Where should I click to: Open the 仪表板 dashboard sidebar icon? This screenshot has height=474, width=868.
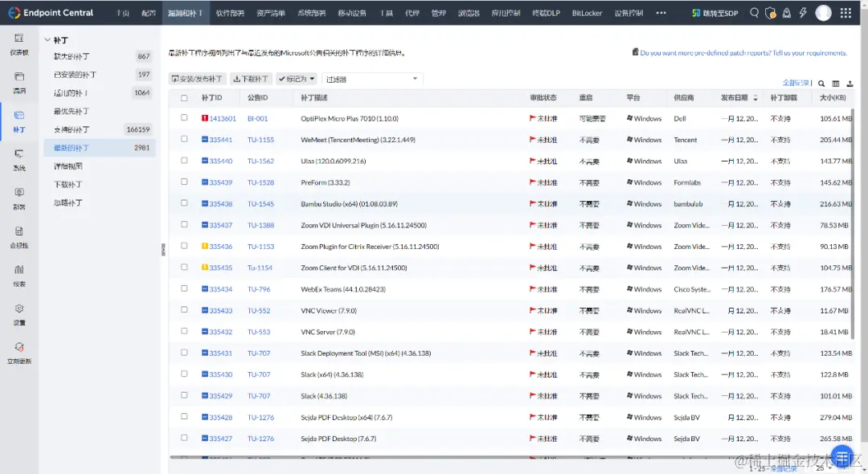coord(18,38)
